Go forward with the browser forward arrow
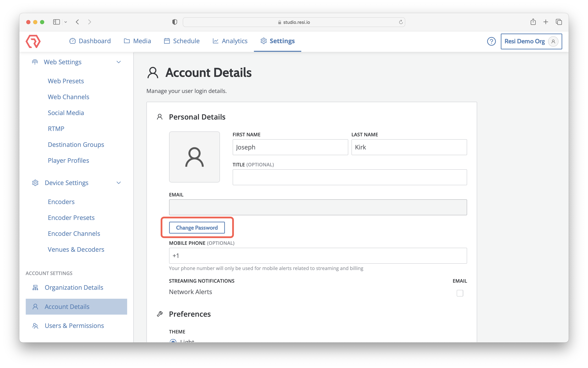 [x=89, y=22]
